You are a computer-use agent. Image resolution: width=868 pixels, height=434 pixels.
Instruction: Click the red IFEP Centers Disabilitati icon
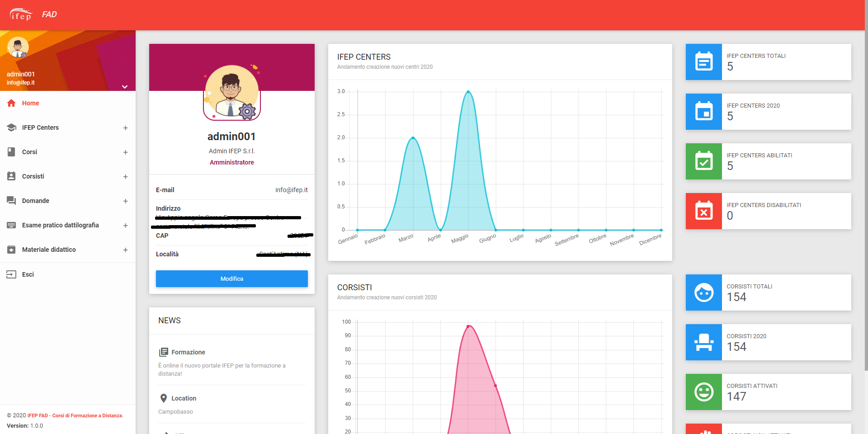(703, 211)
